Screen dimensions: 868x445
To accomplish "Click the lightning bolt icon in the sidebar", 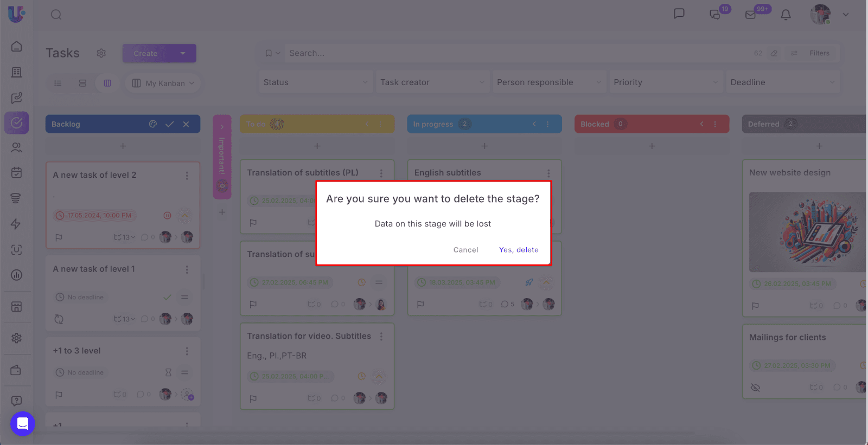I will [16, 224].
